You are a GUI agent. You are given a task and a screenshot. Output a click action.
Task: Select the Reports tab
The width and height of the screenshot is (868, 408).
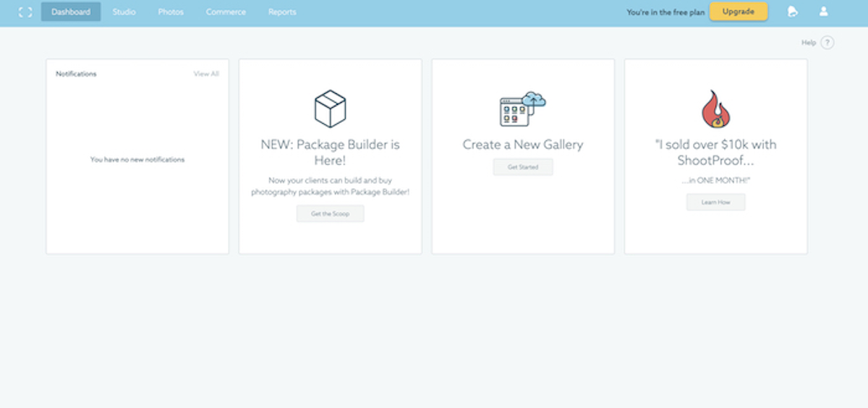tap(282, 12)
